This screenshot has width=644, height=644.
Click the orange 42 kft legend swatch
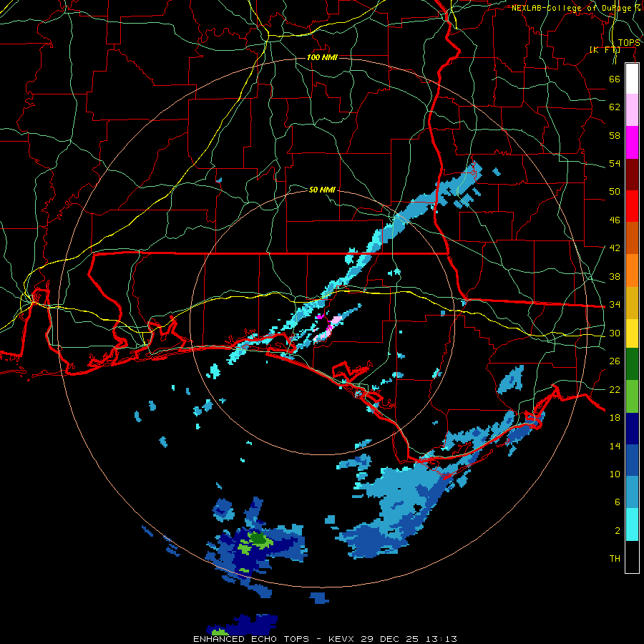click(x=632, y=270)
